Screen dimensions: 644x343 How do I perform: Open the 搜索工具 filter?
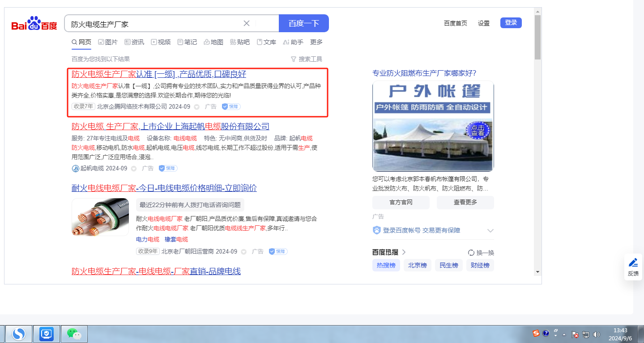pyautogui.click(x=307, y=59)
